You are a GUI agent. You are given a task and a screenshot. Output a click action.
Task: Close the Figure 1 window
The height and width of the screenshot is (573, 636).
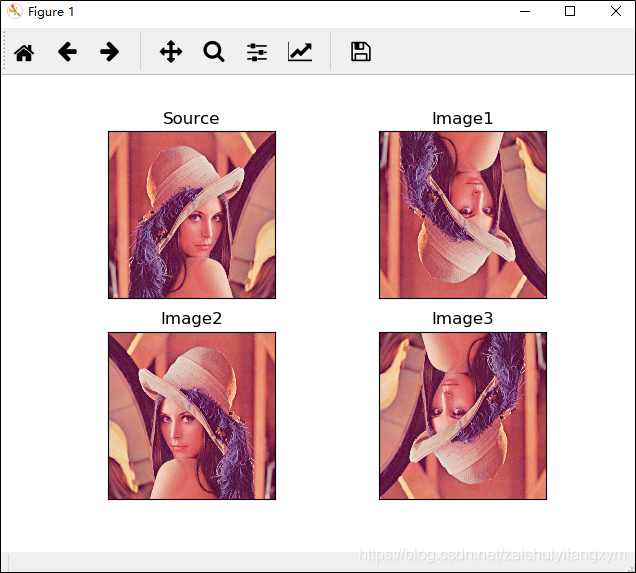616,11
